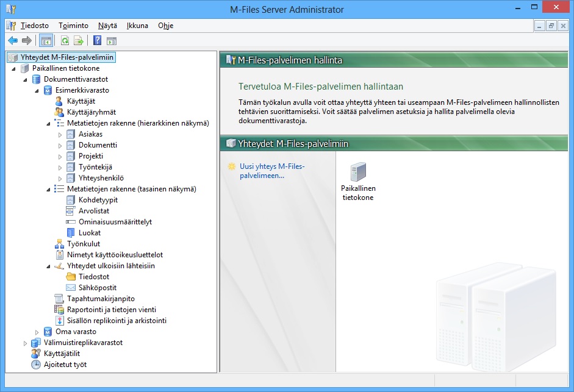Toggle the action pane toolbar icon
The image size is (574, 392).
112,41
